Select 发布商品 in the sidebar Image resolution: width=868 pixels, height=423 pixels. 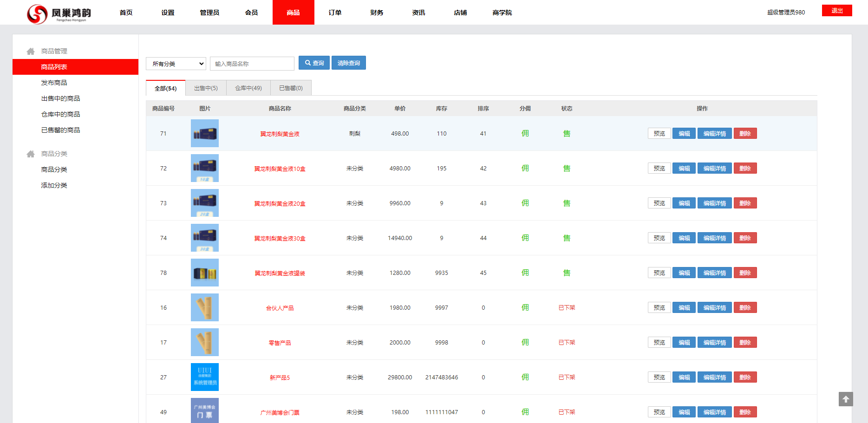(x=54, y=83)
